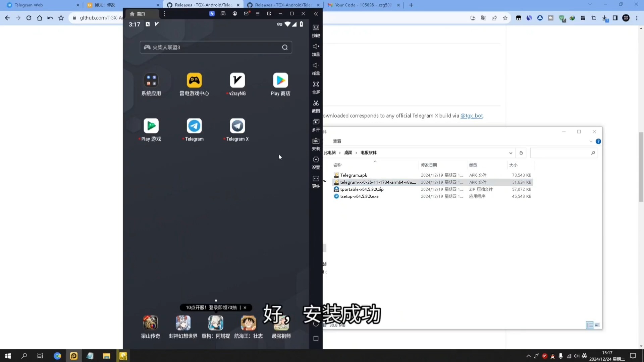
Task: Open the emulator account profile icon
Action: click(235, 14)
